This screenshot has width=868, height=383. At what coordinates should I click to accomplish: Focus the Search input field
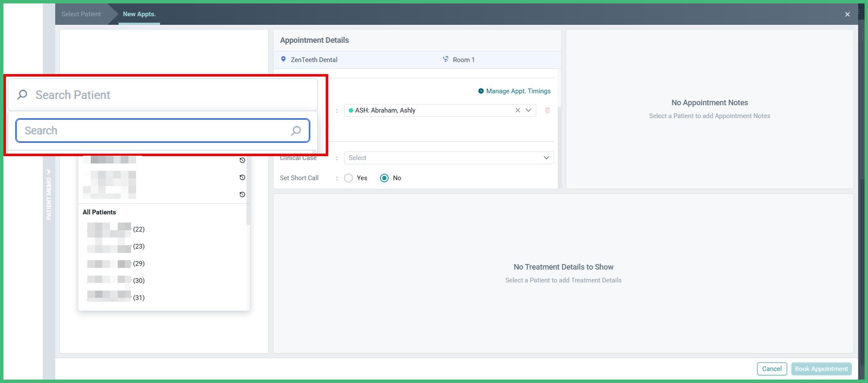pyautogui.click(x=163, y=131)
